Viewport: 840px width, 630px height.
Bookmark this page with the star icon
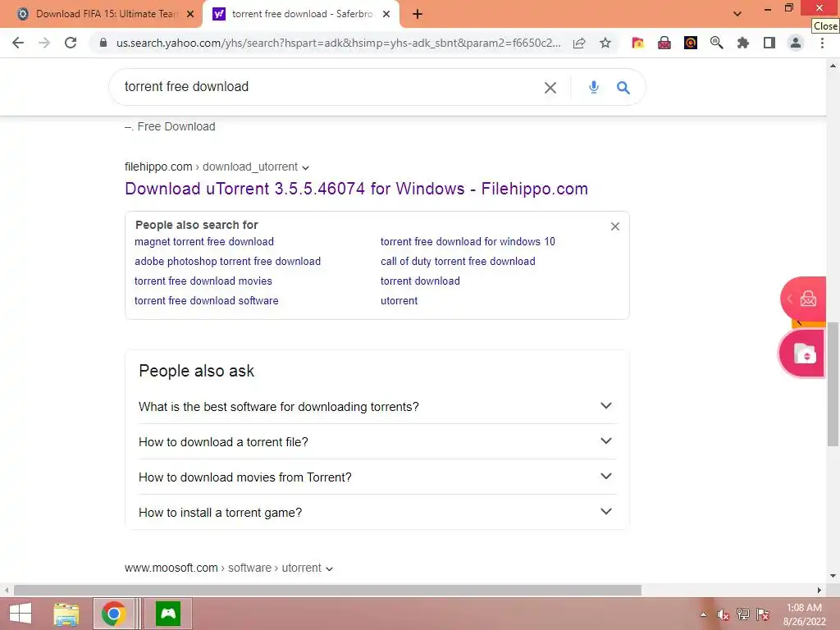[x=605, y=43]
